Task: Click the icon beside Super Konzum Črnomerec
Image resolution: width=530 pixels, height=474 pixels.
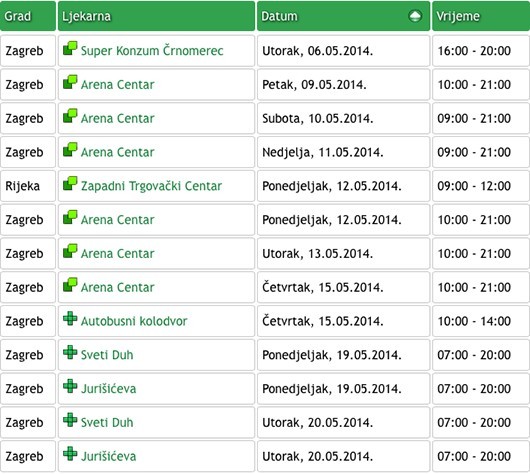Action: 70,48
